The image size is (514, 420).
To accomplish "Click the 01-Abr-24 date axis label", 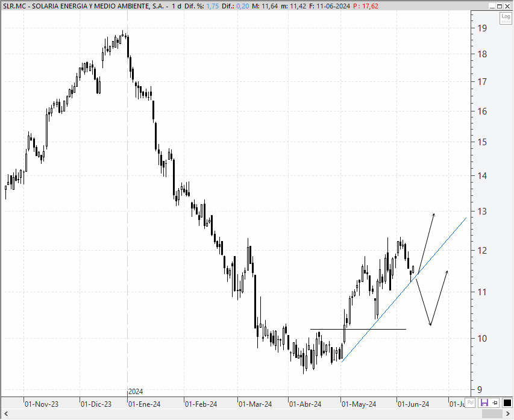I will click(x=305, y=404).
